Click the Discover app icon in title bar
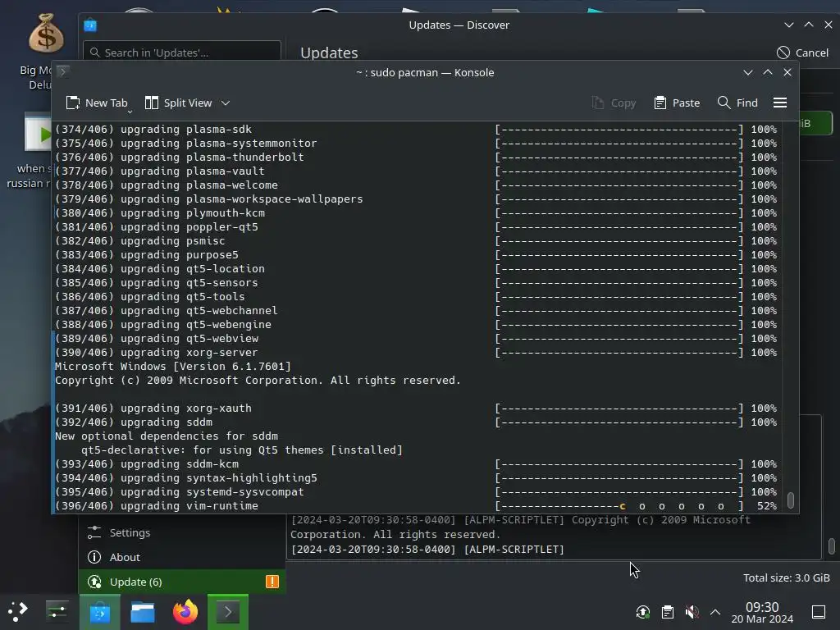Viewport: 840px width, 630px height. pyautogui.click(x=90, y=25)
